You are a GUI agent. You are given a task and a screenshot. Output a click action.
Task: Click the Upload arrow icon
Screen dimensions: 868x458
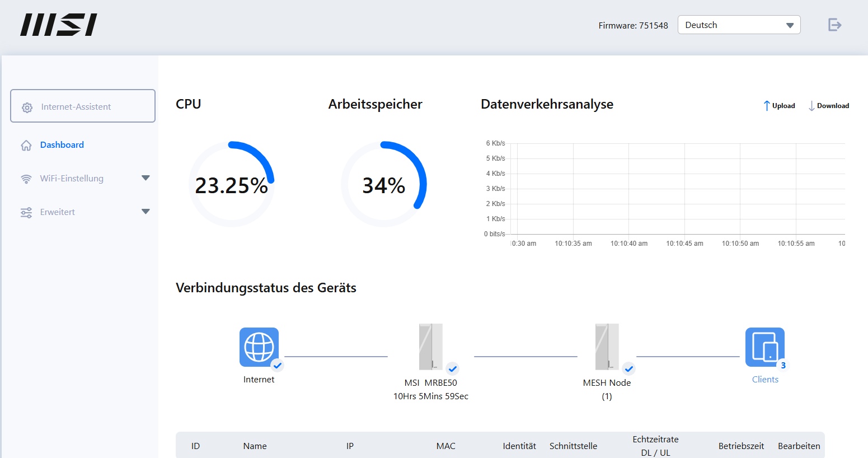pyautogui.click(x=767, y=106)
